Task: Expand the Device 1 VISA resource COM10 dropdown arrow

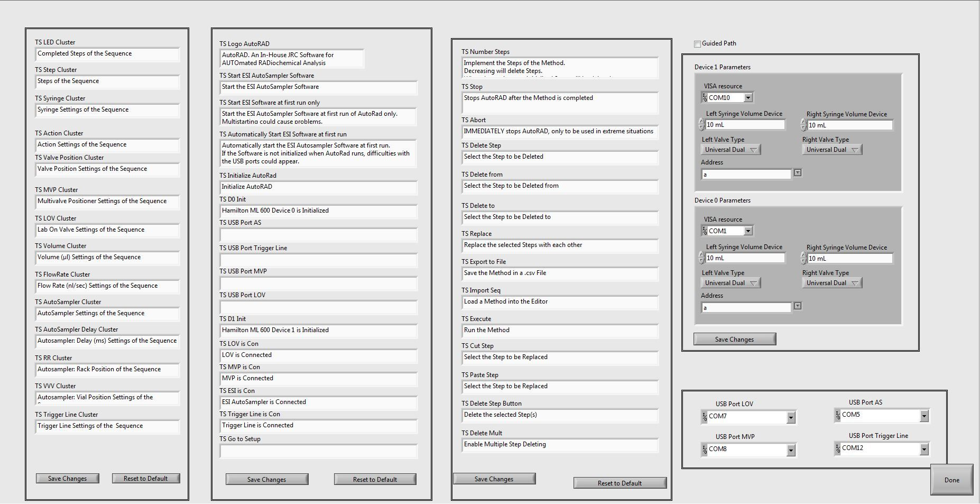Action: click(x=748, y=98)
